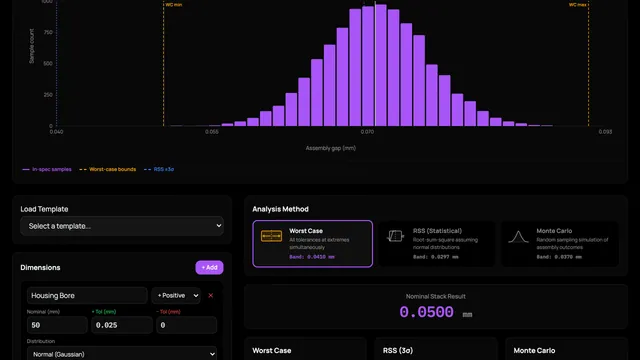Select the RSS (Statistical) analysis method
The image size is (640, 360).
click(x=437, y=244)
